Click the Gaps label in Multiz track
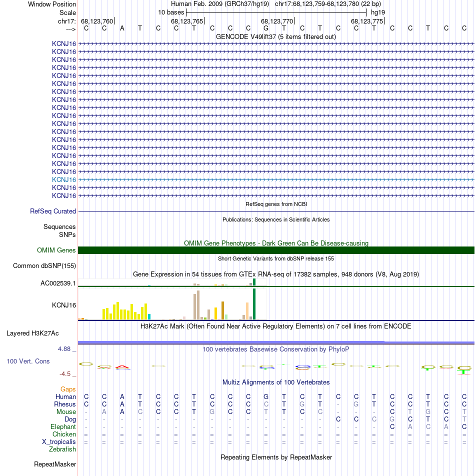 [67, 389]
